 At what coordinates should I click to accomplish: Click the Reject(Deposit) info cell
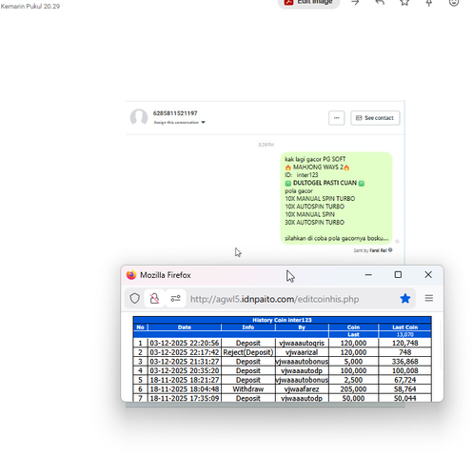tap(248, 352)
